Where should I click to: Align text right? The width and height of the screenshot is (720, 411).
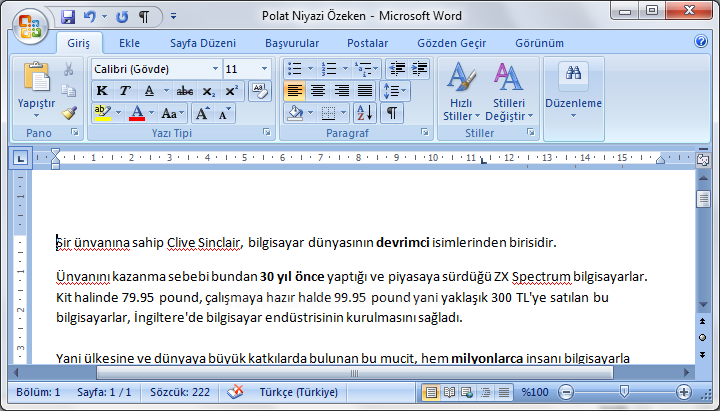coord(341,91)
